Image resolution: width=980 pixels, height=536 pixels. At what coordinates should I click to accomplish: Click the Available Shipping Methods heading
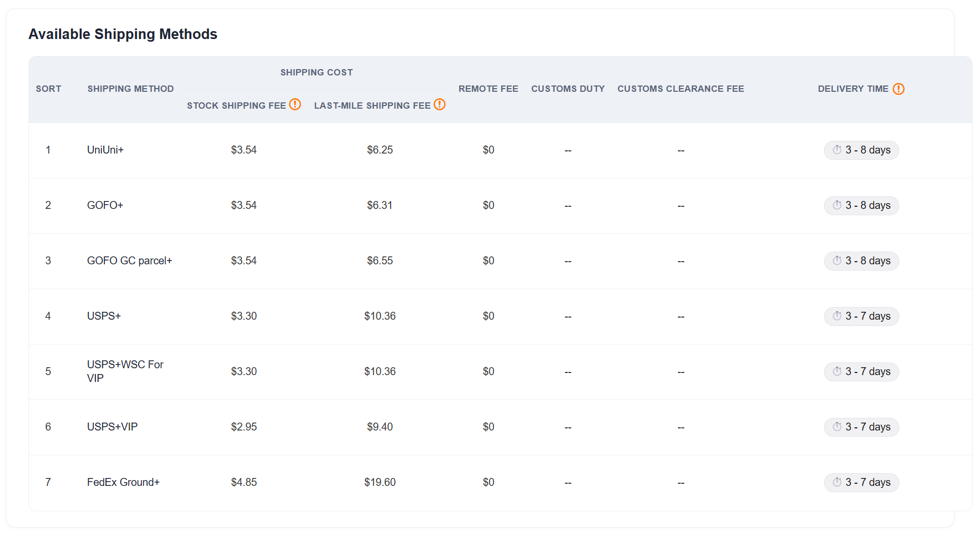tap(123, 34)
